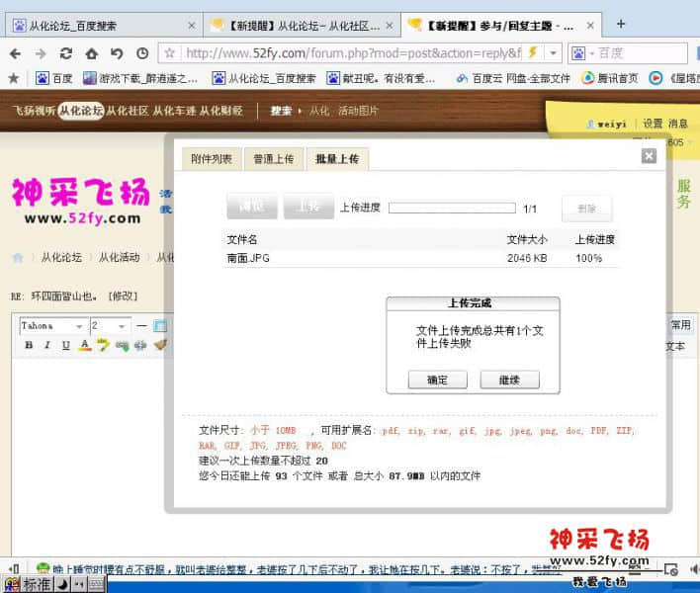Open the 腾讯首页 bookmark
Image resolution: width=700 pixels, height=593 pixels.
click(x=610, y=78)
